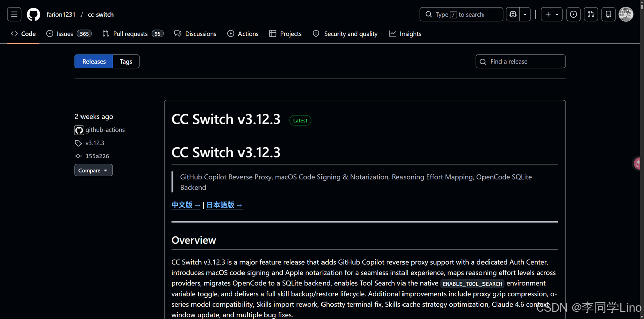The image size is (644, 319).
Task: Click the commit icon beside 155a226
Action: point(78,156)
